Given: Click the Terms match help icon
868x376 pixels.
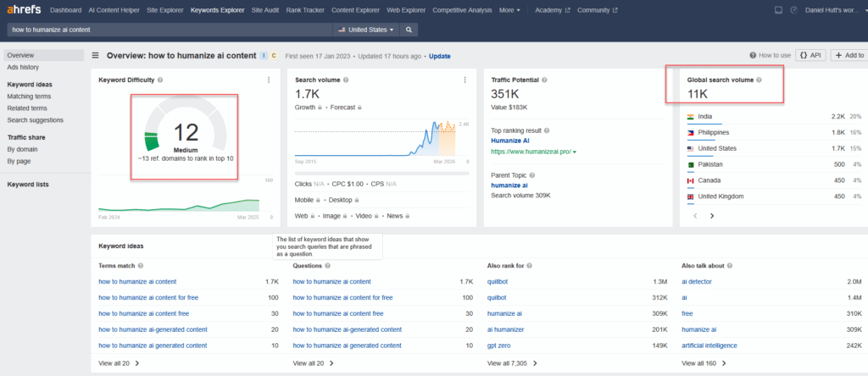Looking at the screenshot, I should point(140,266).
